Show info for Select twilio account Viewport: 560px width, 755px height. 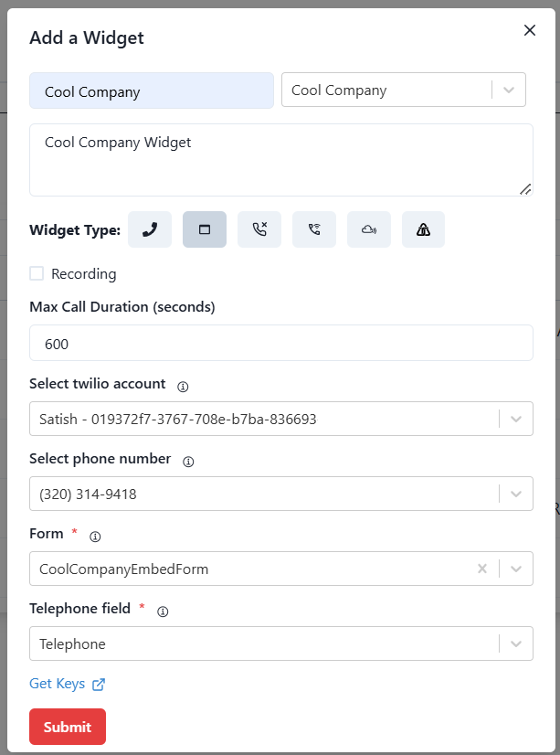point(183,386)
